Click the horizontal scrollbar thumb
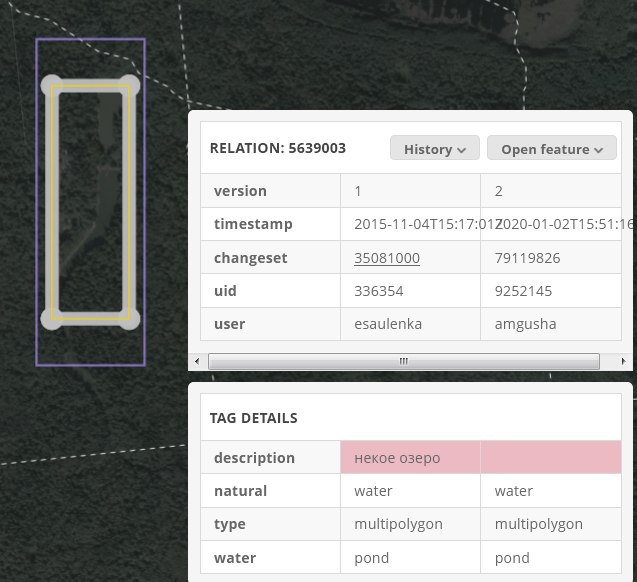Screen dimensions: 637x582 tap(403, 361)
